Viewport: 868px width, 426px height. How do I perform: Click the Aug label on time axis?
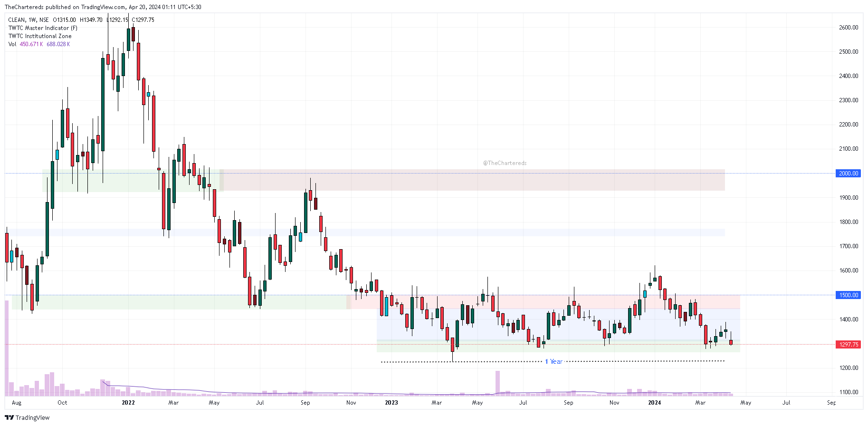[17, 403]
